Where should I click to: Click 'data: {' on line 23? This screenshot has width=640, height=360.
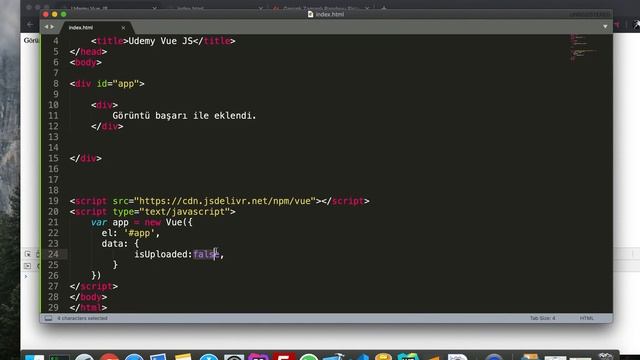pyautogui.click(x=120, y=243)
